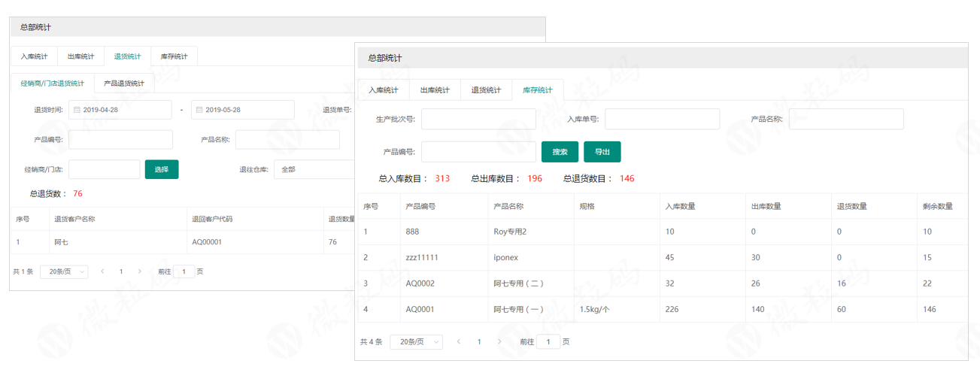Screen dimensions: 980x388
Task: Switch to 库存统计 tab in the front panel
Action: click(x=537, y=90)
